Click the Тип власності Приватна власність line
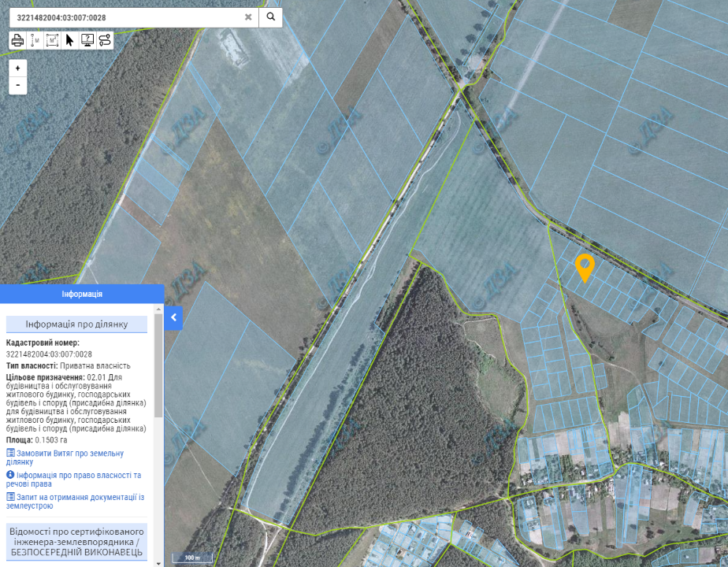The height and width of the screenshot is (567, 728). (x=69, y=365)
